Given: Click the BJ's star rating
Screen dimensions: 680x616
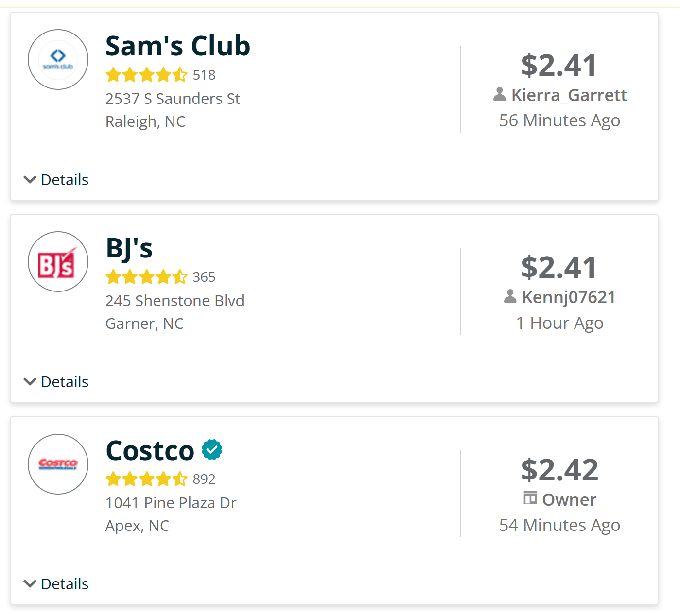Looking at the screenshot, I should tap(146, 277).
